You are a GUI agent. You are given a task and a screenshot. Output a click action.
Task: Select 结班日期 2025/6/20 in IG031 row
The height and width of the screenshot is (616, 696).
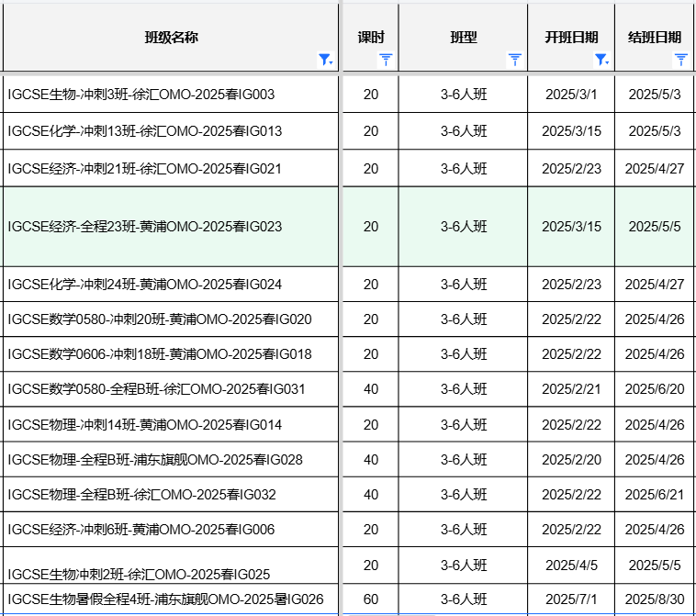pos(655,389)
